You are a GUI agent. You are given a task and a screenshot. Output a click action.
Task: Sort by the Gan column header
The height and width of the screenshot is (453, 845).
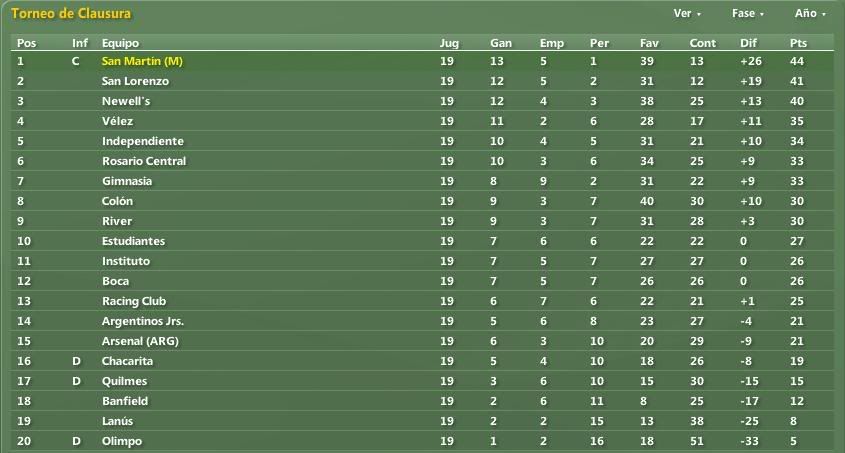tap(501, 43)
